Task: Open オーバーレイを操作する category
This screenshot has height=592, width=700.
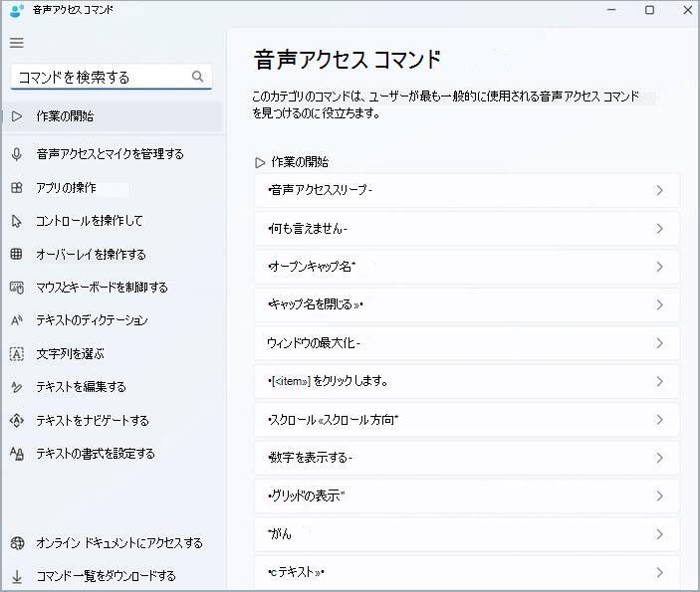Action: (113, 254)
